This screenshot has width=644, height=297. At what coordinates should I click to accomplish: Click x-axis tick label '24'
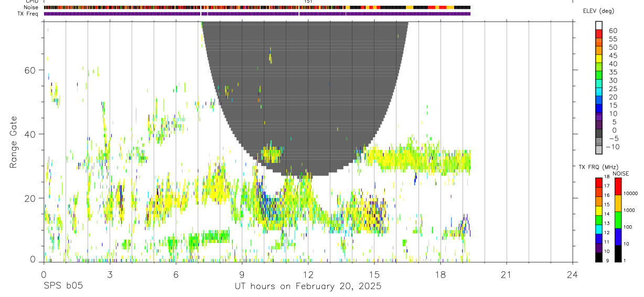(573, 274)
